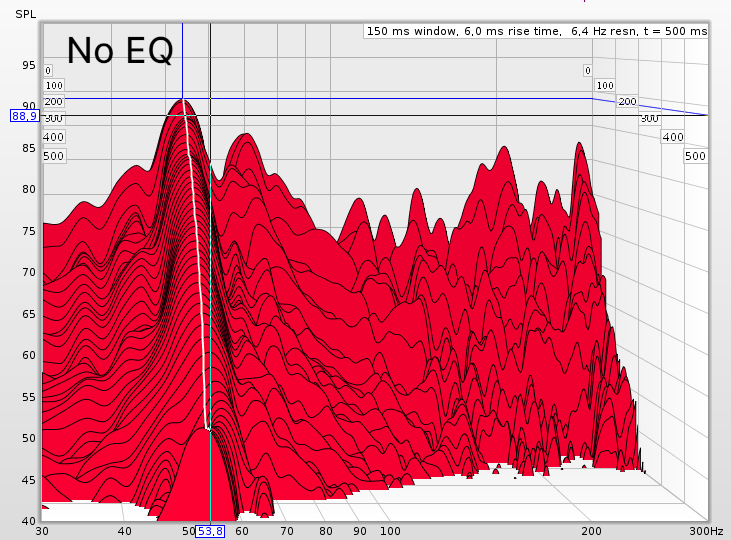Screen dimensions: 731x540
Task: Click the 30 Hz frequency axis tick
Action: [41, 530]
